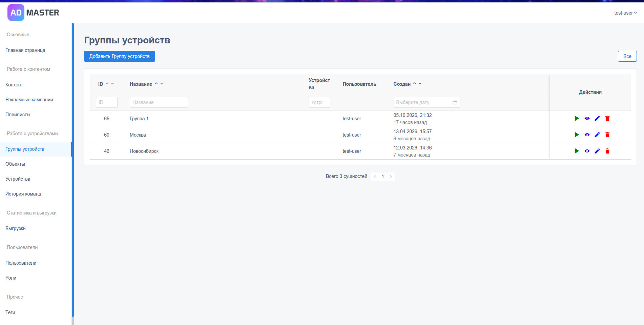Click the Все filter button
The width and height of the screenshot is (644, 325).
(627, 56)
